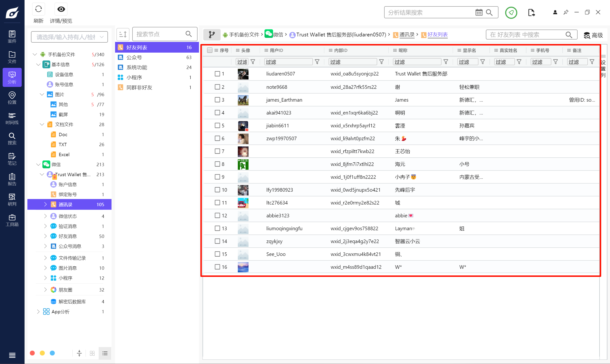Click the 设置列 column settings
The width and height of the screenshot is (610, 364).
click(x=603, y=66)
